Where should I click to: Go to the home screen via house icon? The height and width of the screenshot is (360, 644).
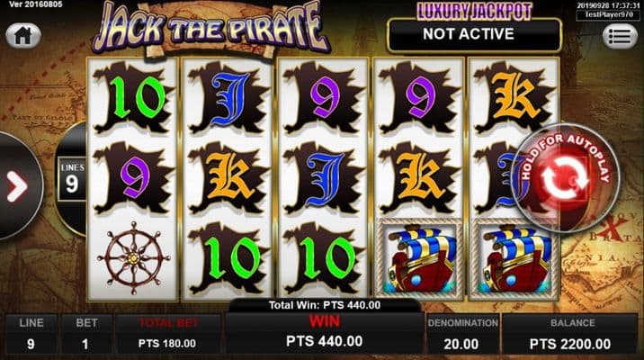tap(23, 36)
